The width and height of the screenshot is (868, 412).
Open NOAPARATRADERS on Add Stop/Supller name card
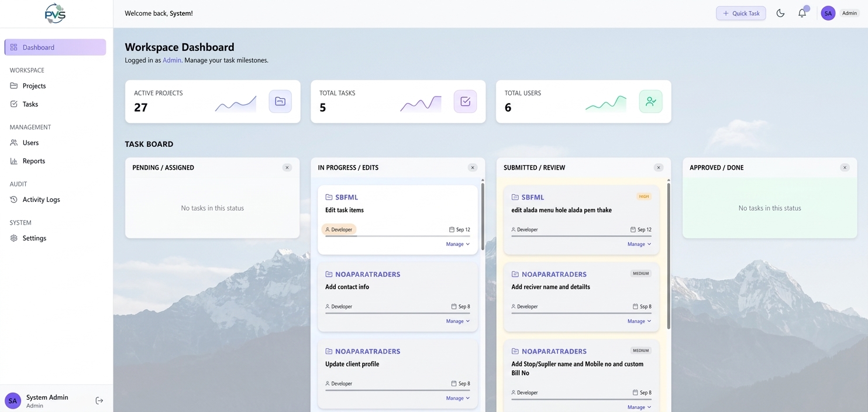click(x=554, y=351)
